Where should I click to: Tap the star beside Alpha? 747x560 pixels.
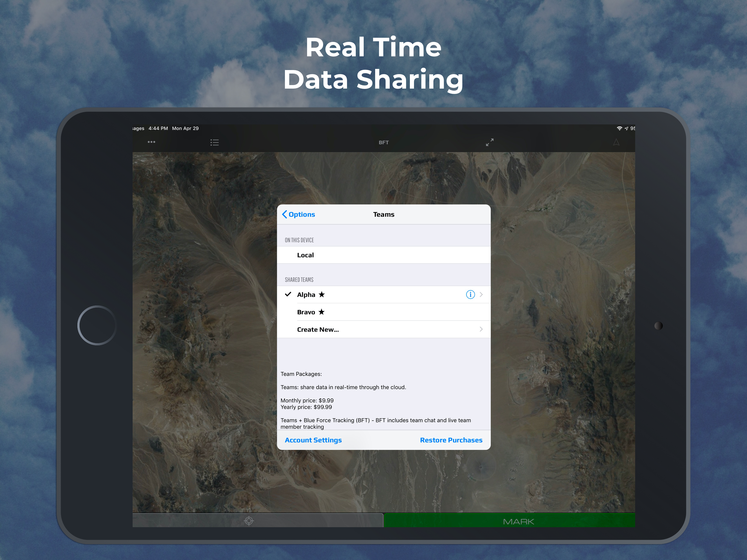[x=322, y=294]
